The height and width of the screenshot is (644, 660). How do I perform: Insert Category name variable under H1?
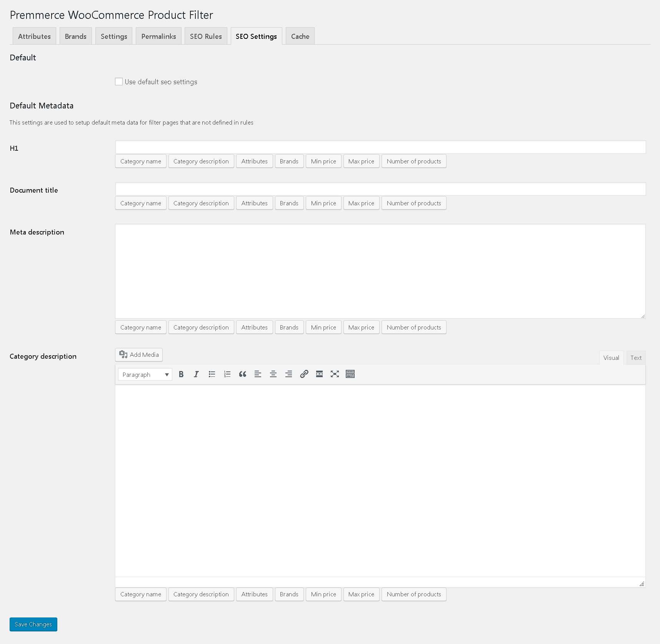pos(141,161)
